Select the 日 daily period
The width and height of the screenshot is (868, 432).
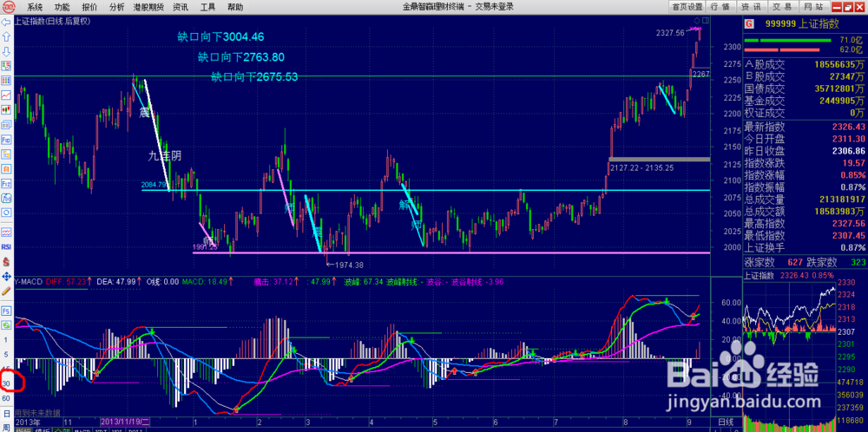[x=6, y=413]
